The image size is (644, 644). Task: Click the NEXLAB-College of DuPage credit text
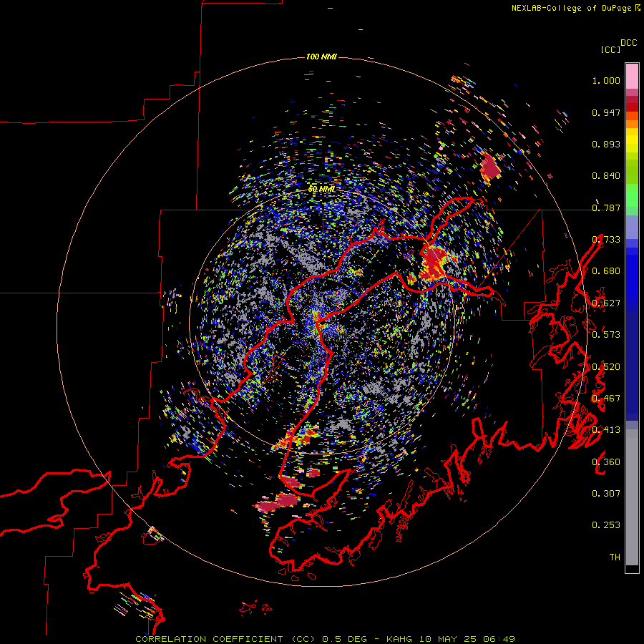coord(571,8)
